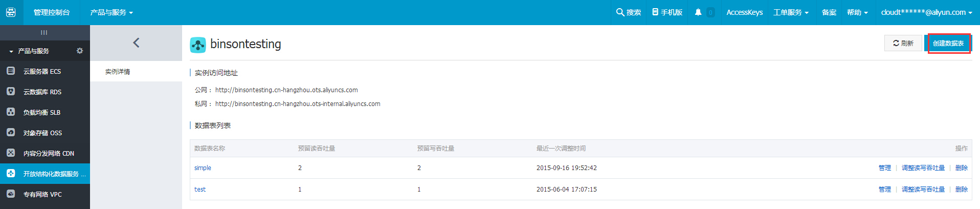Click the Aliyun logo icon
The image size is (980, 209).
[x=11, y=12]
